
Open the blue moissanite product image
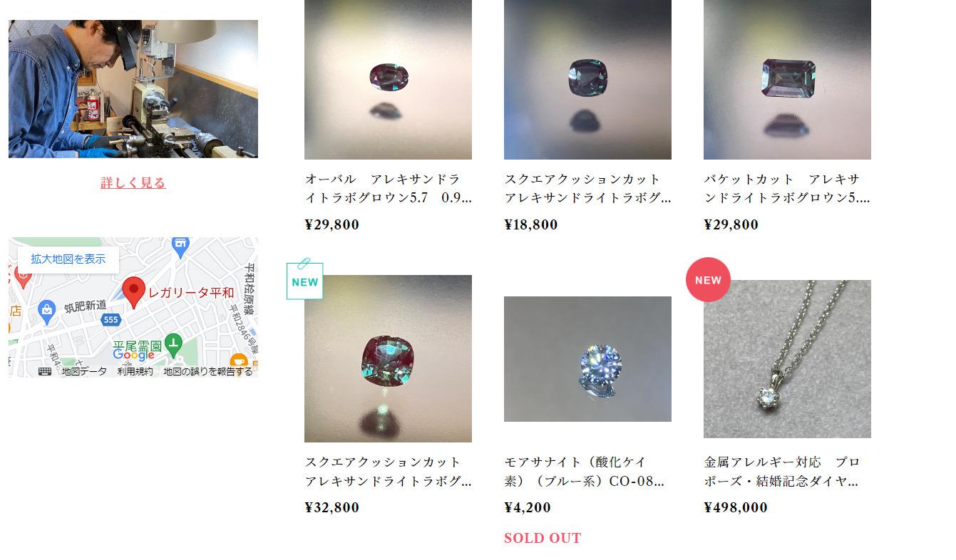coord(587,359)
